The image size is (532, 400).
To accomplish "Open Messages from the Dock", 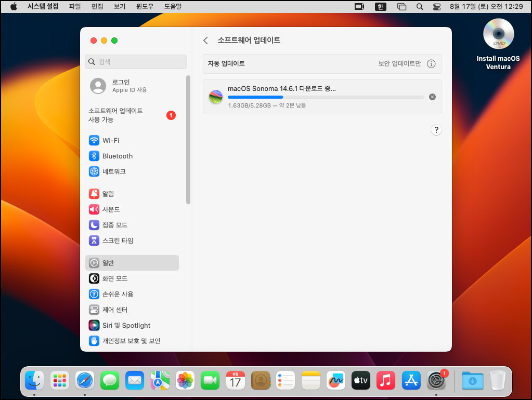I will (x=110, y=380).
